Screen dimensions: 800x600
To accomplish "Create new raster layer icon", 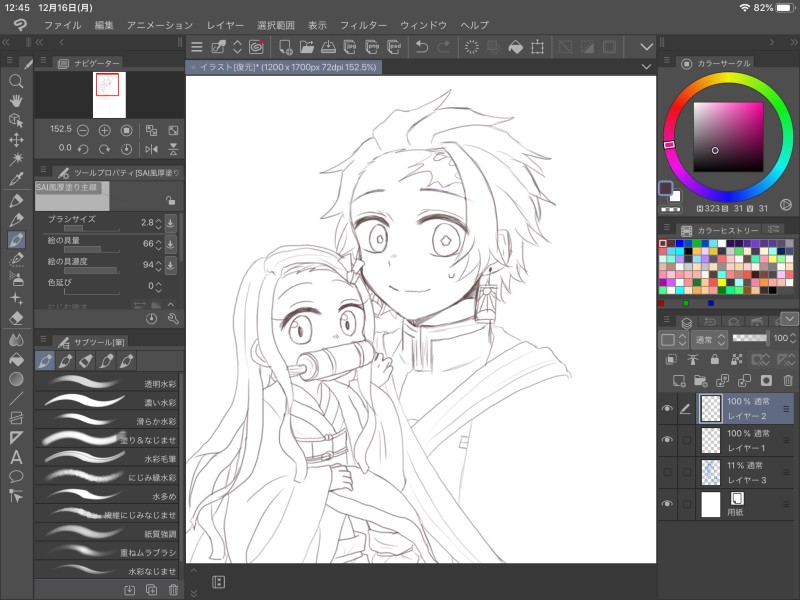I will coord(679,380).
